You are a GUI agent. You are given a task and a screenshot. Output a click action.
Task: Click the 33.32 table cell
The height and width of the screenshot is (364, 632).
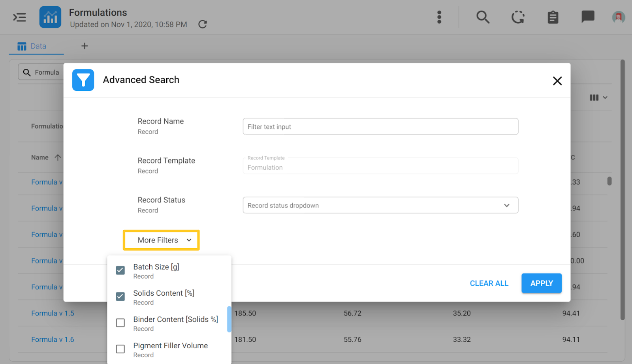(x=462, y=340)
